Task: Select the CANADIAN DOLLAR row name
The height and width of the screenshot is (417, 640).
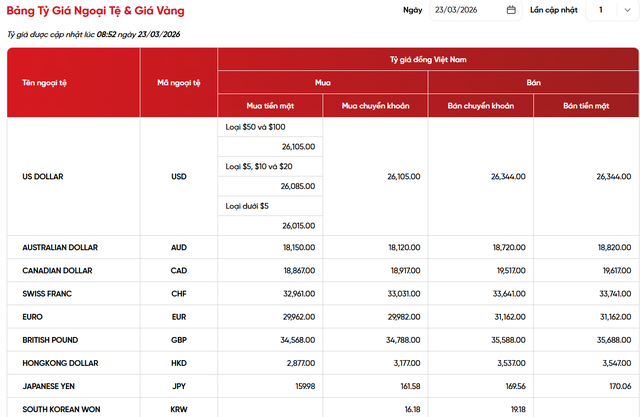Action: point(57,271)
